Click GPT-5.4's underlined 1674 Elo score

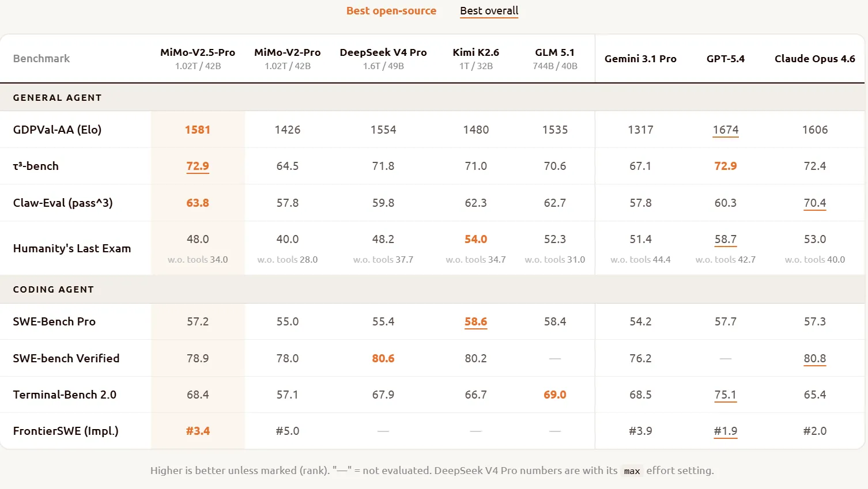point(725,130)
